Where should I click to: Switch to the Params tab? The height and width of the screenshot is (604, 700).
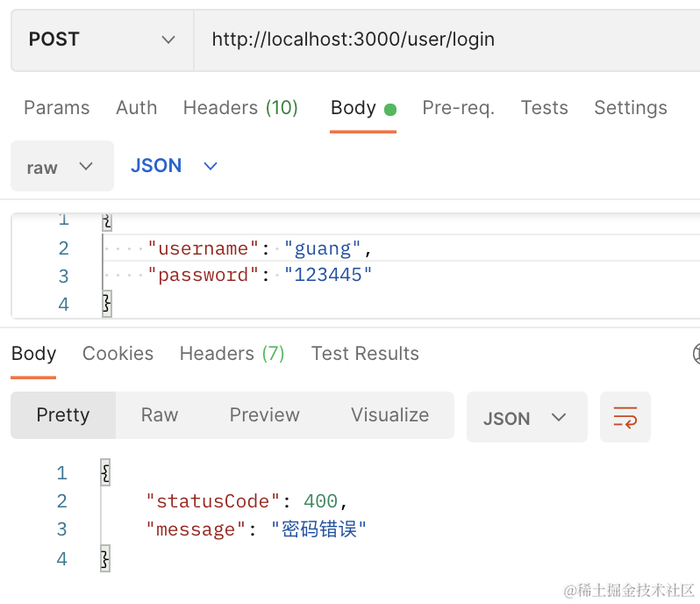tap(56, 108)
